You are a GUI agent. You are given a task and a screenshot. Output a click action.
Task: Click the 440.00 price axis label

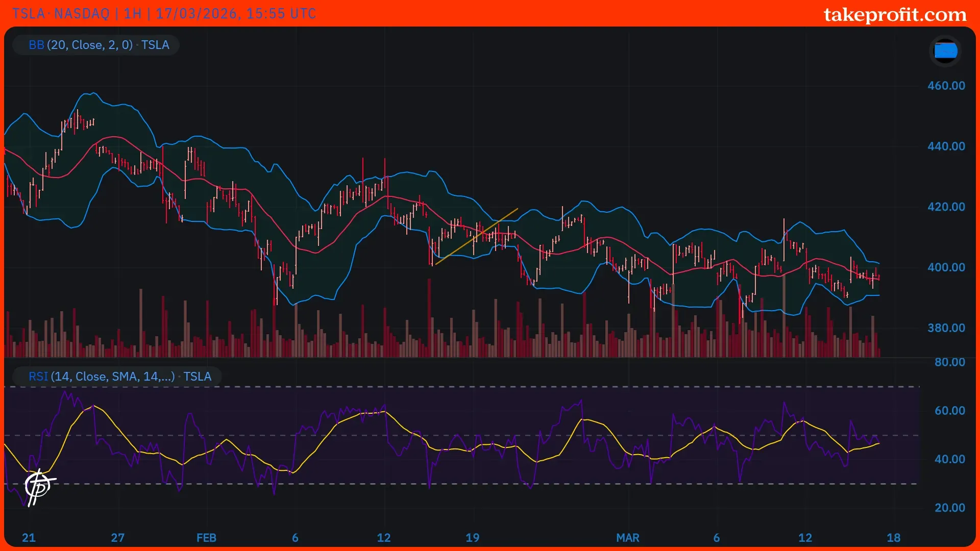(x=946, y=146)
